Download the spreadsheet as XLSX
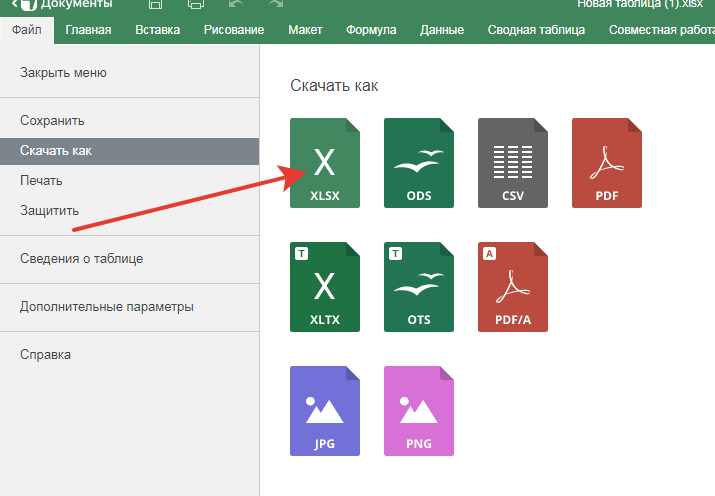Viewport: 715px width, 496px height. tap(325, 163)
